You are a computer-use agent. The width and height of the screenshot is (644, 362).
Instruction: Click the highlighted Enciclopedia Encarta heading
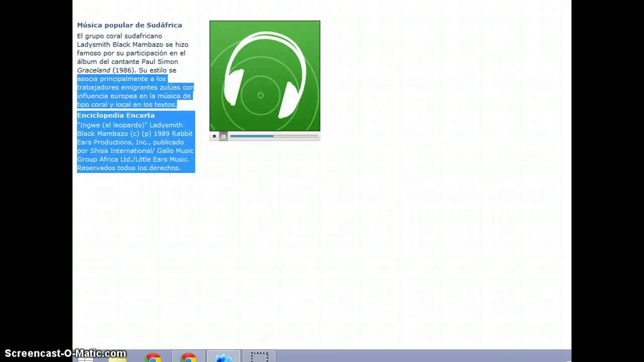[116, 116]
